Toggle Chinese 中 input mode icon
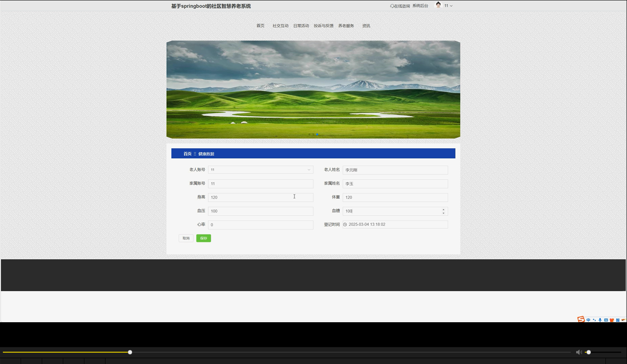 588,320
